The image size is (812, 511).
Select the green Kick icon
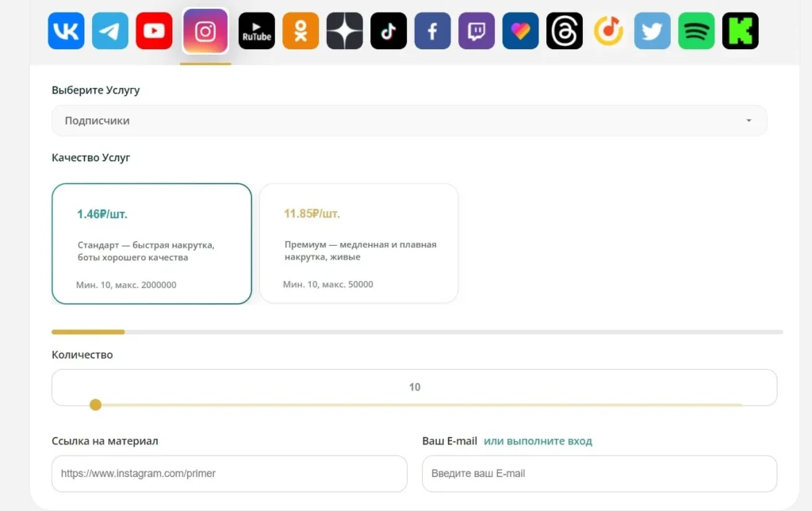pyautogui.click(x=741, y=31)
